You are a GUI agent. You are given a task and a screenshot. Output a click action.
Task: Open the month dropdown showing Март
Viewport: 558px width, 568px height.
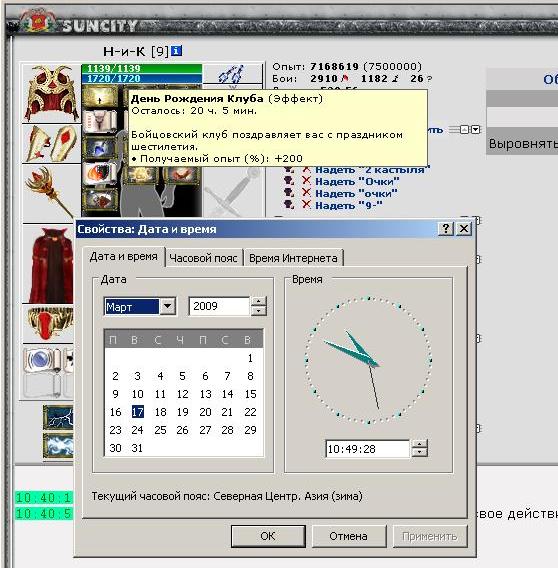pyautogui.click(x=167, y=306)
